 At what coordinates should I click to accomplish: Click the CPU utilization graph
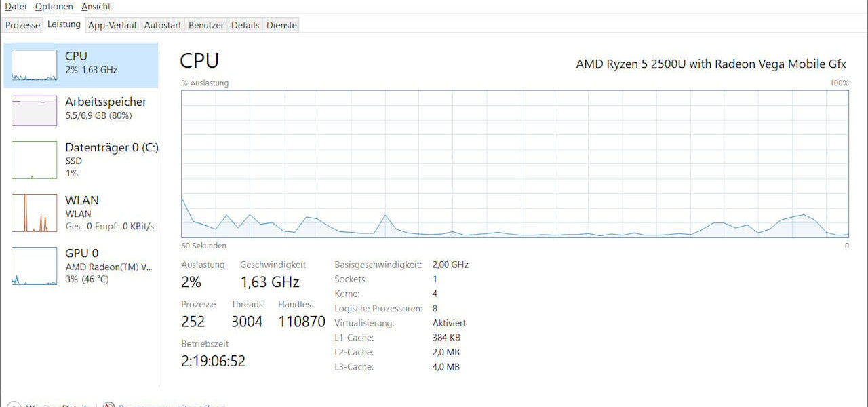(x=515, y=163)
